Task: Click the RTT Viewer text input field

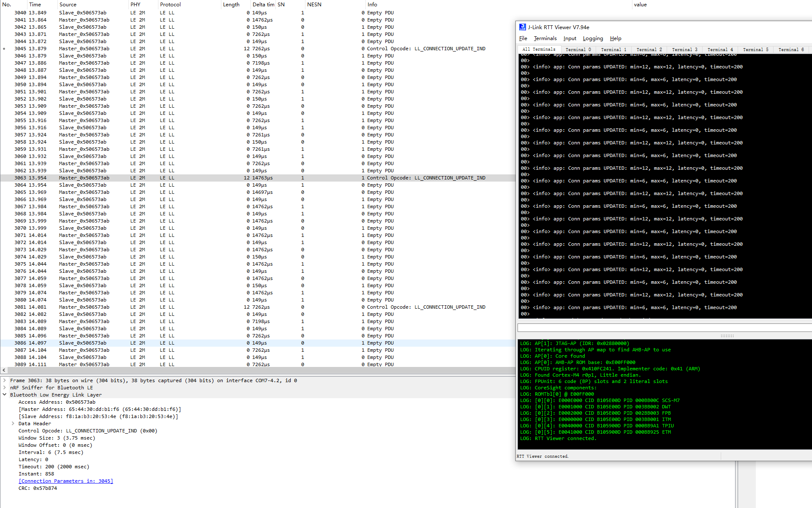Action: (663, 328)
